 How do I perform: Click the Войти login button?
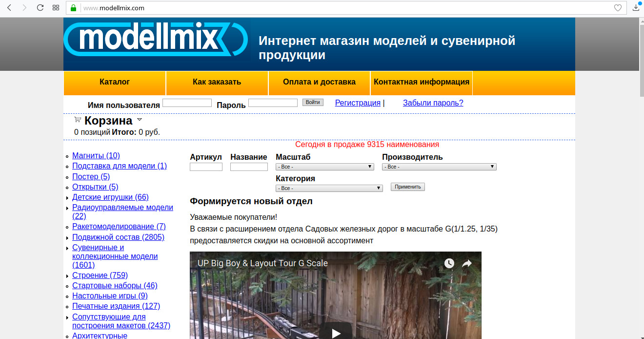point(313,103)
